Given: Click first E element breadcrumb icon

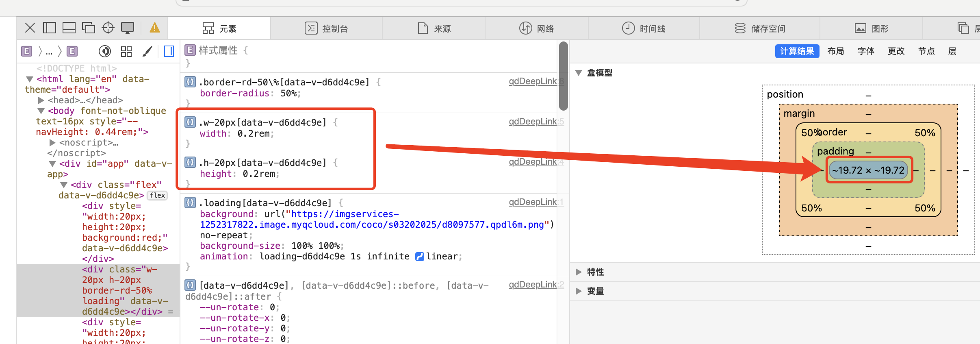Looking at the screenshot, I should coord(27,51).
